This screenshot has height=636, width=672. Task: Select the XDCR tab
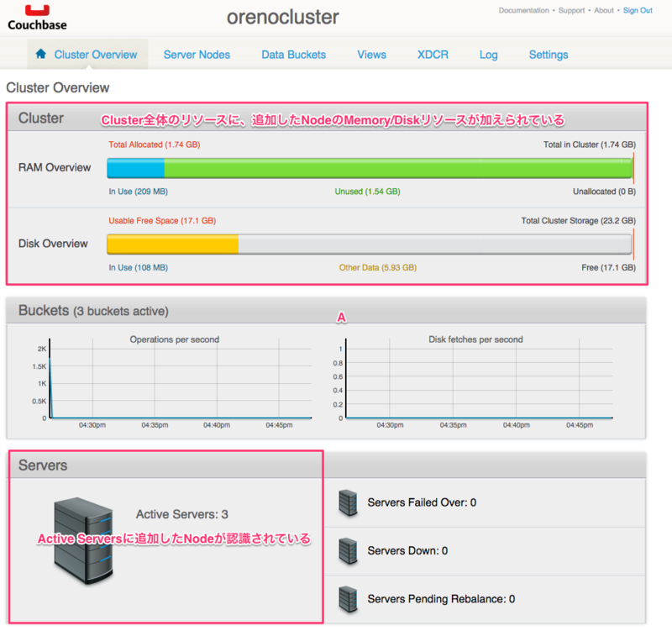click(x=433, y=55)
